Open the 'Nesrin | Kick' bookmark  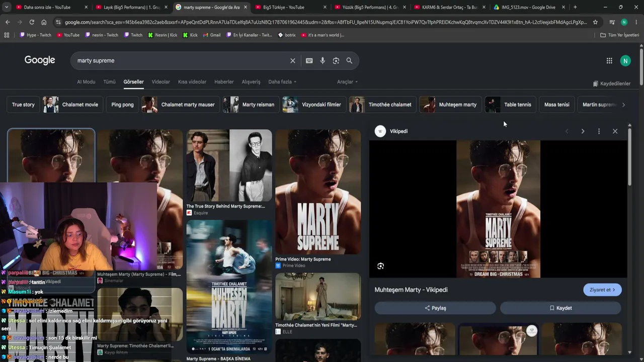click(163, 35)
